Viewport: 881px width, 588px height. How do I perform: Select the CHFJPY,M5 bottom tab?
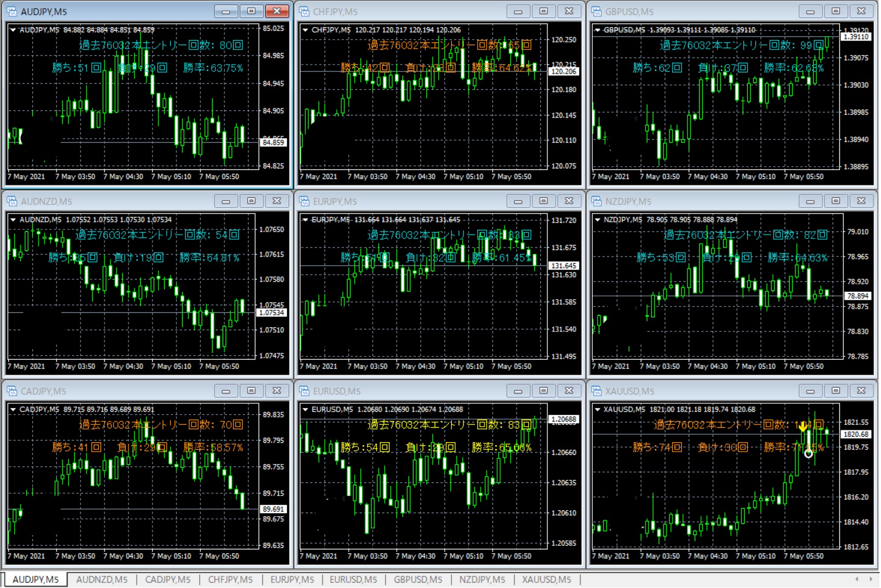tap(230, 580)
